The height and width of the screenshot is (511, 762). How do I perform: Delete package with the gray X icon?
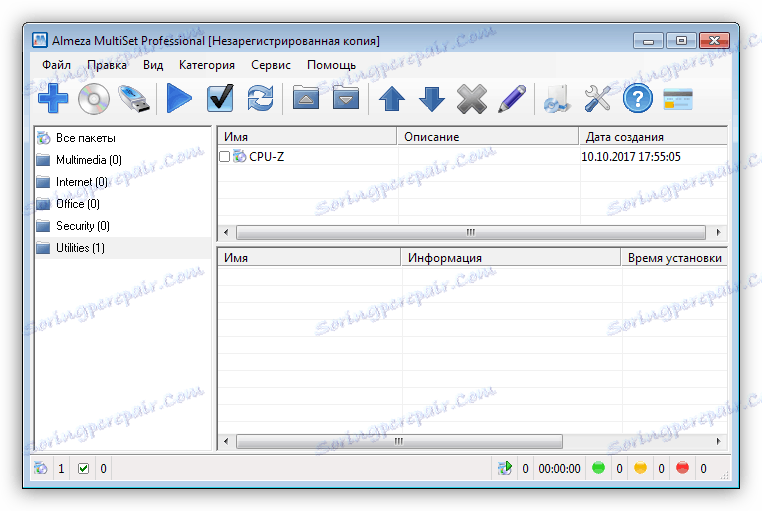472,99
